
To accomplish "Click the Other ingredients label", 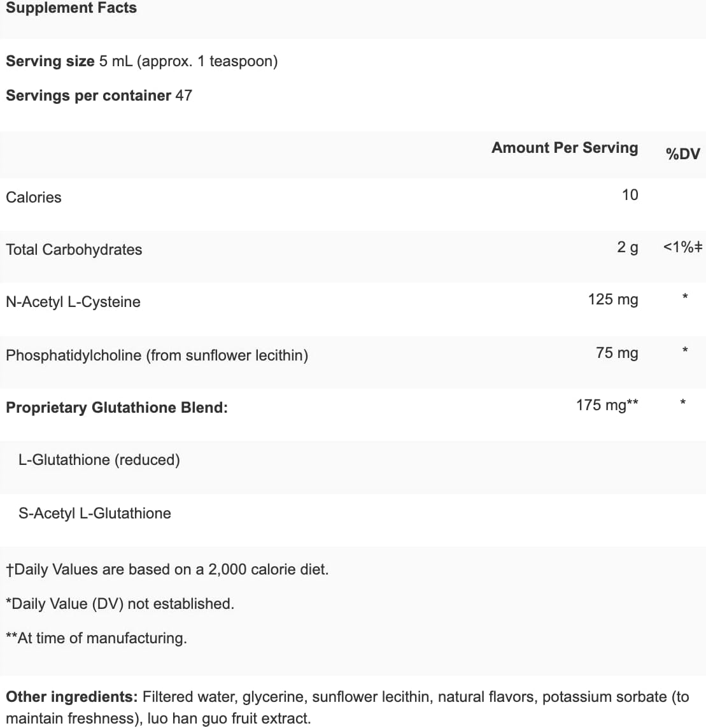I will tap(71, 697).
